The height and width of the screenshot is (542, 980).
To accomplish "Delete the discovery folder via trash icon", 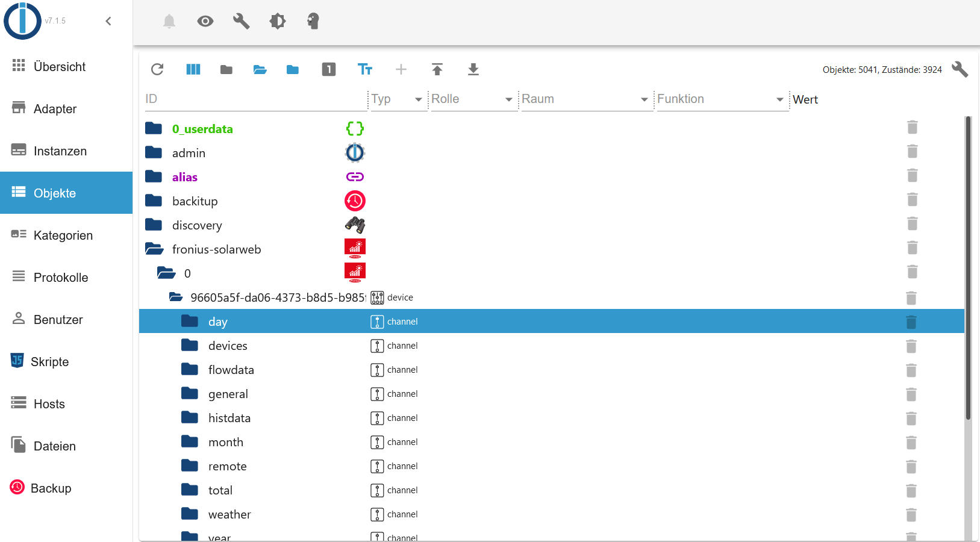I will (x=913, y=223).
